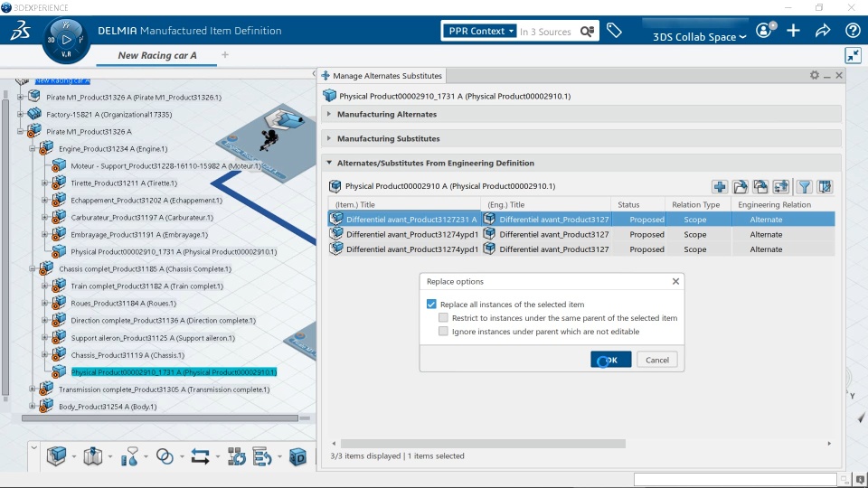Image resolution: width=868 pixels, height=488 pixels.
Task: Open the bottom toolbar chevron expander
Action: pos(33,447)
